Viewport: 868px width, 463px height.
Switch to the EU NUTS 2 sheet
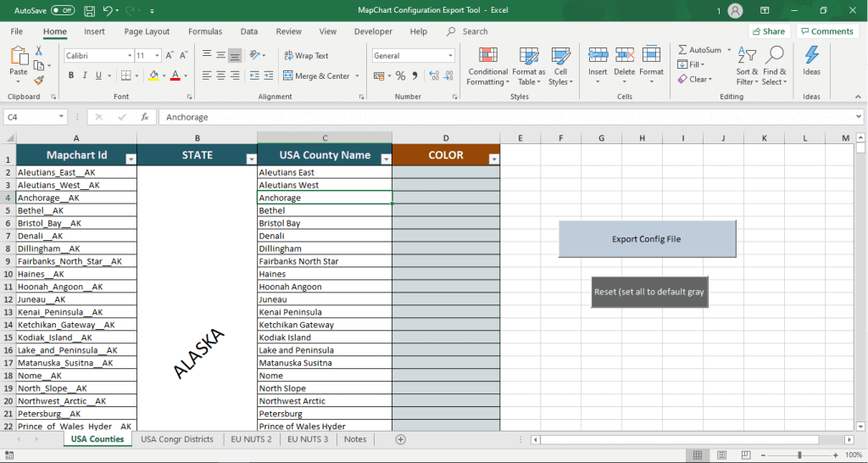(x=251, y=439)
